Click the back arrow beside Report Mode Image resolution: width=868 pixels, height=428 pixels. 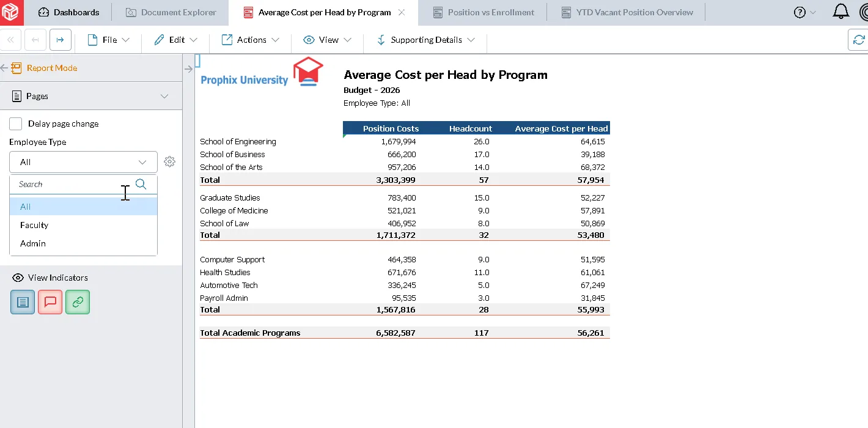pos(4,68)
